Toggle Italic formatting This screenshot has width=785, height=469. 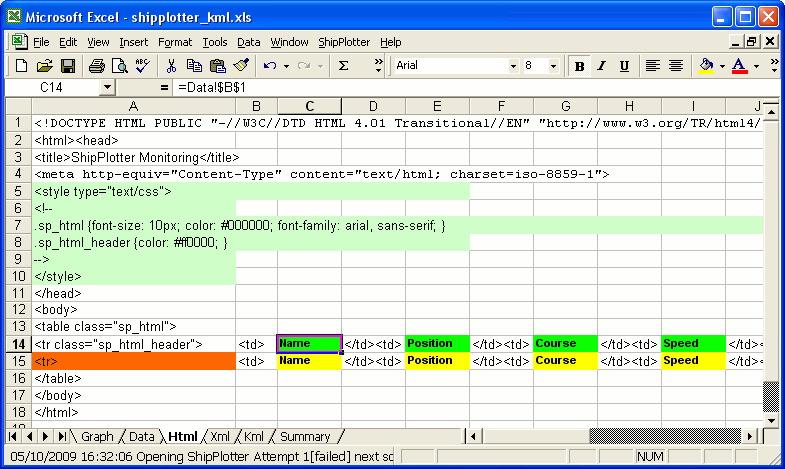602,66
